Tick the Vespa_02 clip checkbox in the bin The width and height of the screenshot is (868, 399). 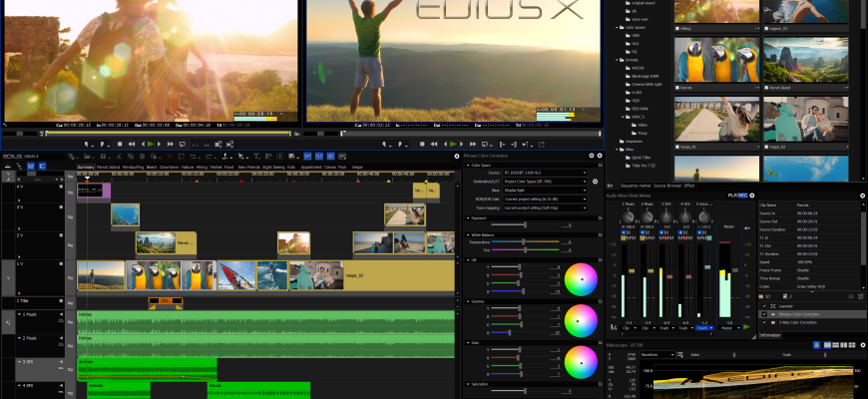[766, 148]
